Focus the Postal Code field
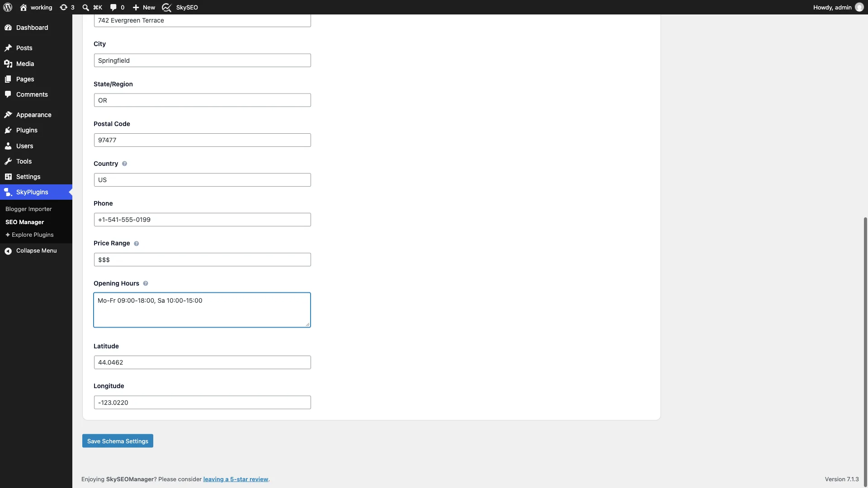The image size is (868, 488). pos(202,140)
